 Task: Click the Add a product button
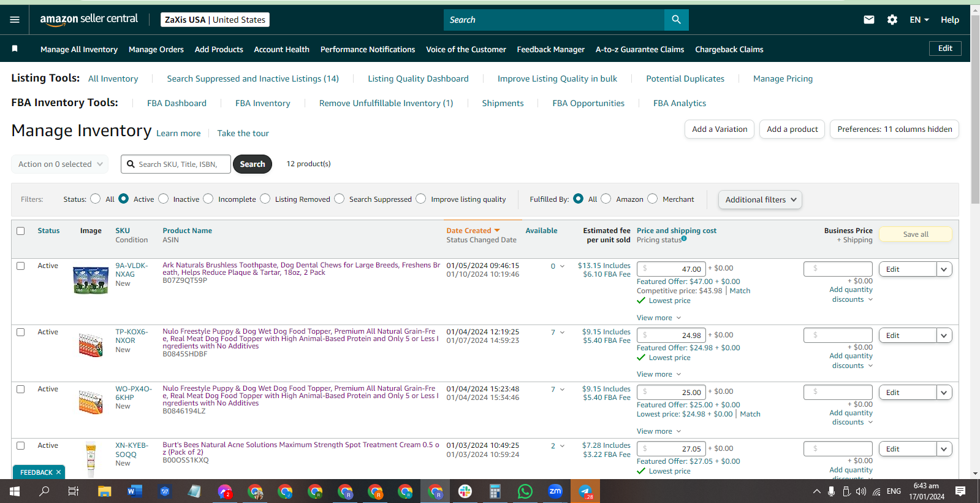point(792,129)
